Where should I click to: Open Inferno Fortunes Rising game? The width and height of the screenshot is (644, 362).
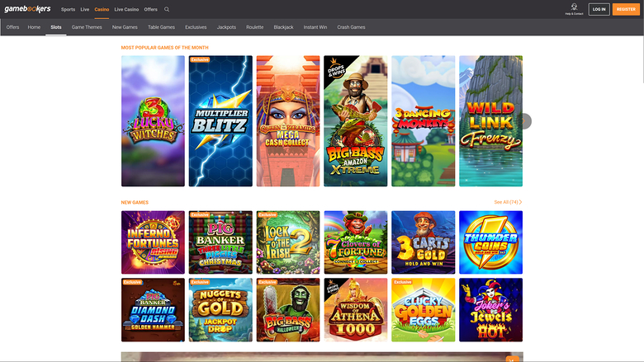154,242
